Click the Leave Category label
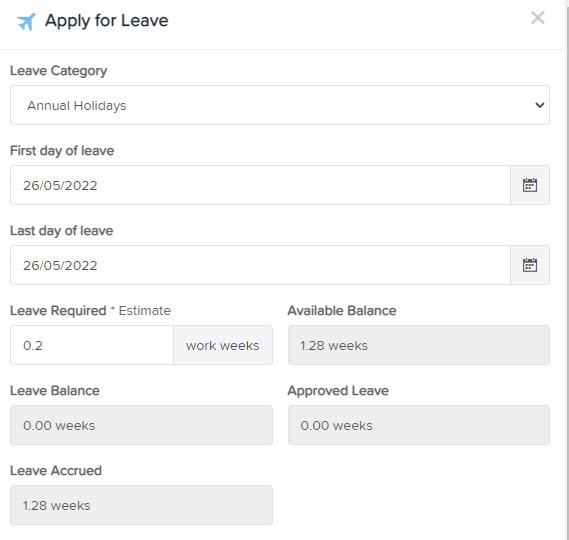This screenshot has width=569, height=540. point(58,71)
